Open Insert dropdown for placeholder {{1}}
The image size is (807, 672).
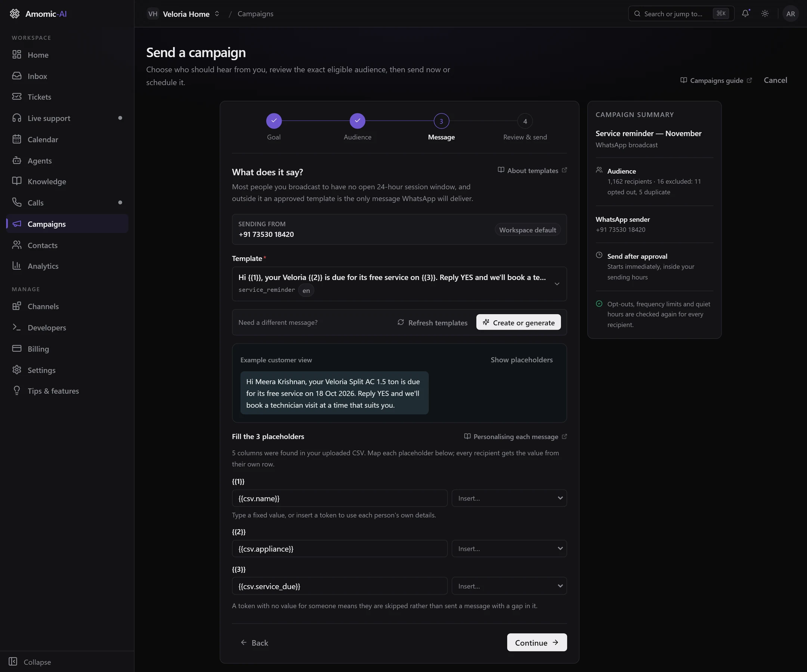click(x=509, y=498)
